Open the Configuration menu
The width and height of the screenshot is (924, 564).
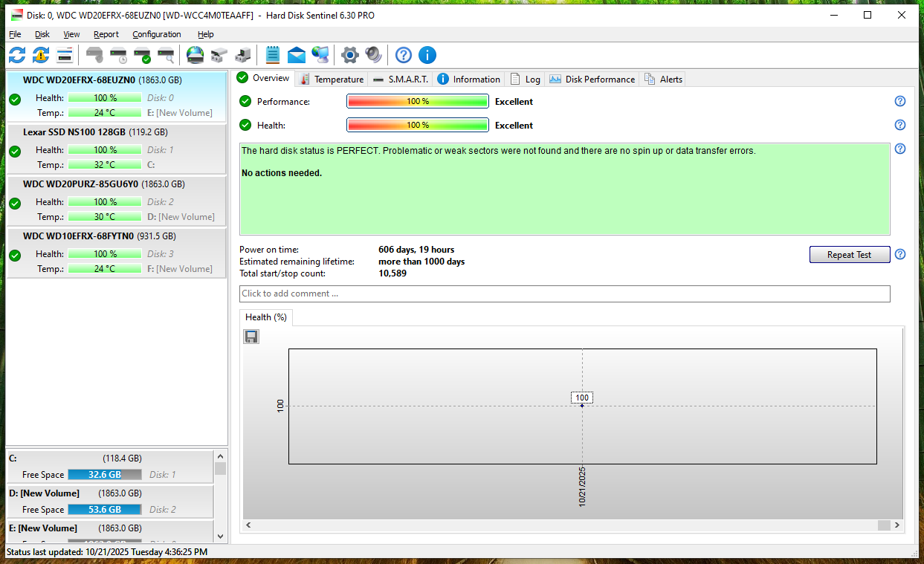tap(156, 34)
